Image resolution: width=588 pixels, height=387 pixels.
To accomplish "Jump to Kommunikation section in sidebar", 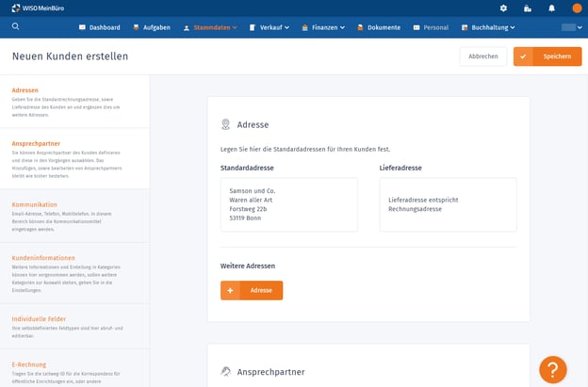I will pos(35,204).
